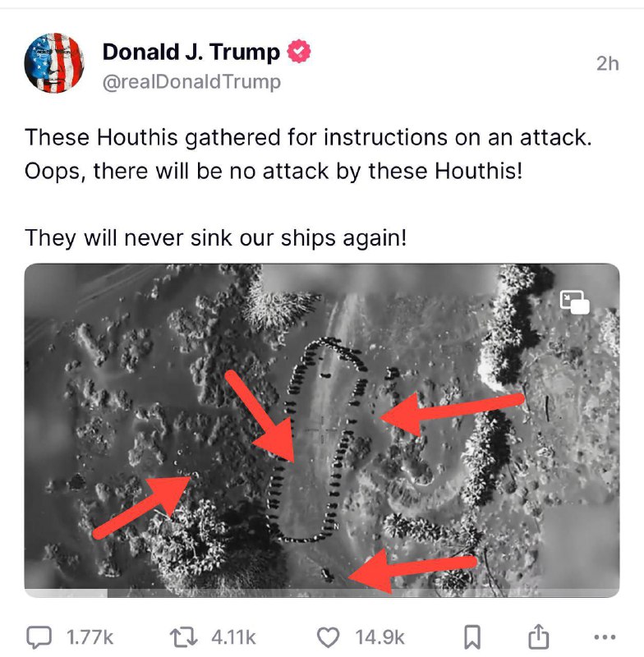Bookmark this post

tap(472, 637)
